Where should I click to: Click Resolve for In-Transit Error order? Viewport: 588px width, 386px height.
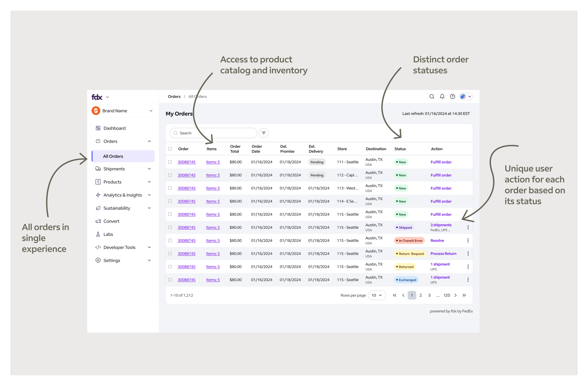(x=437, y=240)
